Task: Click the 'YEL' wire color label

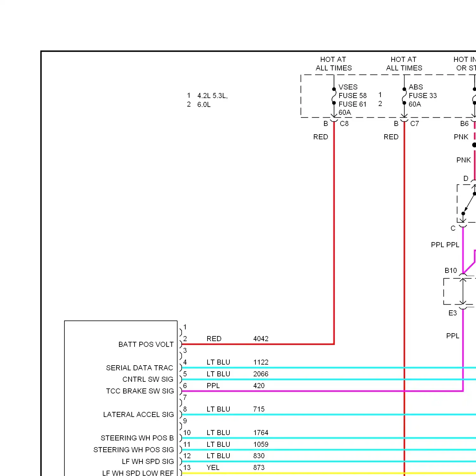Action: [213, 468]
